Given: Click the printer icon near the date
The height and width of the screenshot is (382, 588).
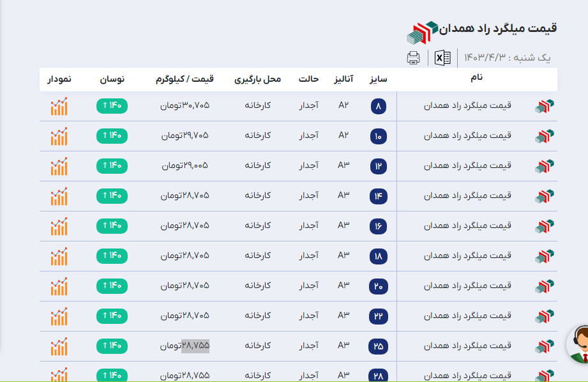Looking at the screenshot, I should coord(413,57).
